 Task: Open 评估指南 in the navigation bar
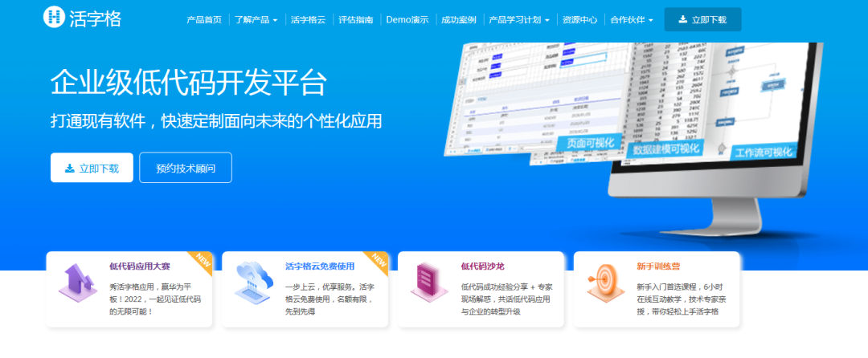point(356,20)
